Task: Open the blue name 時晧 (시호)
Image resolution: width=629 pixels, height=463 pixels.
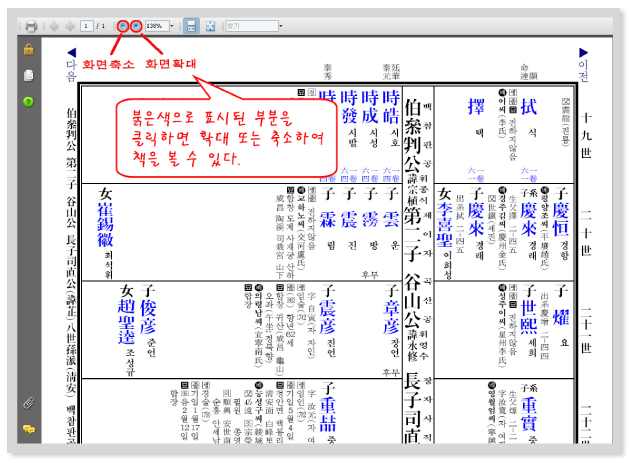Action: point(390,107)
